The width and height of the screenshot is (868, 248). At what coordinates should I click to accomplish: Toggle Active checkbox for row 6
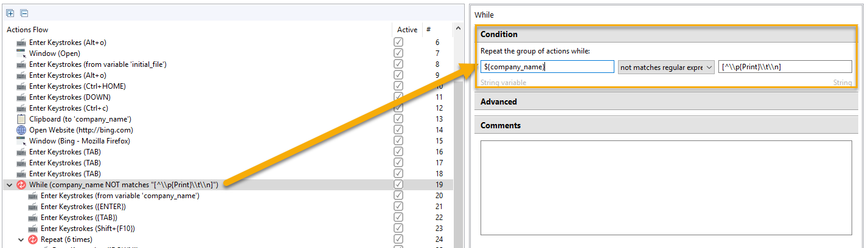tap(398, 43)
